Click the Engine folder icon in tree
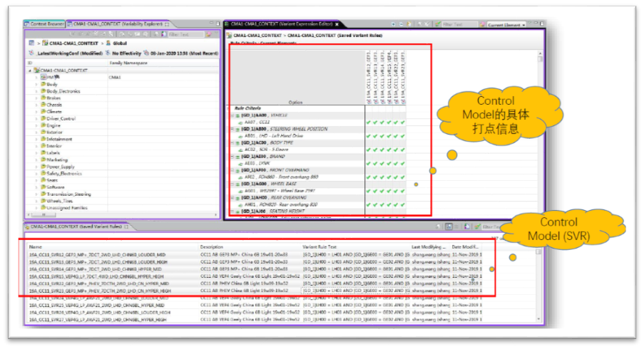Screen dimensions: 644x349 click(43, 125)
